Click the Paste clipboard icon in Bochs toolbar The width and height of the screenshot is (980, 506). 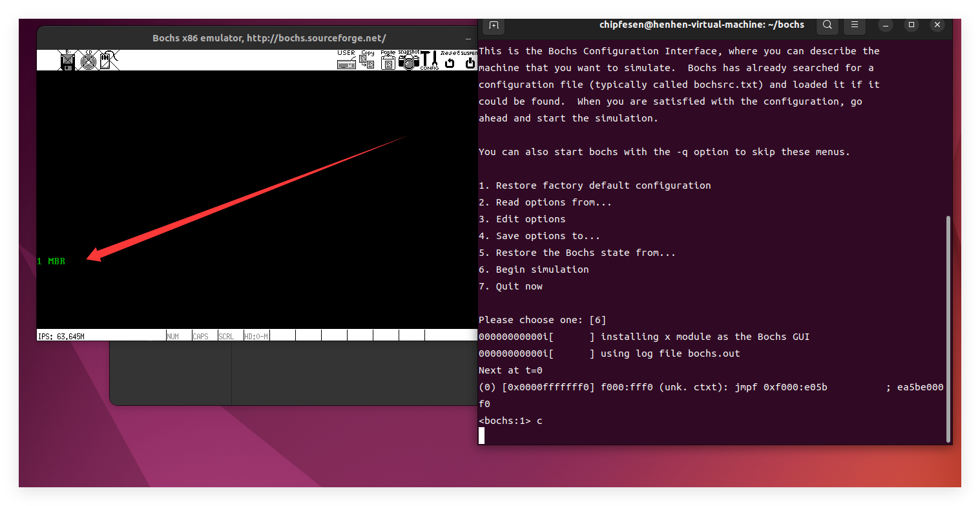(x=388, y=60)
